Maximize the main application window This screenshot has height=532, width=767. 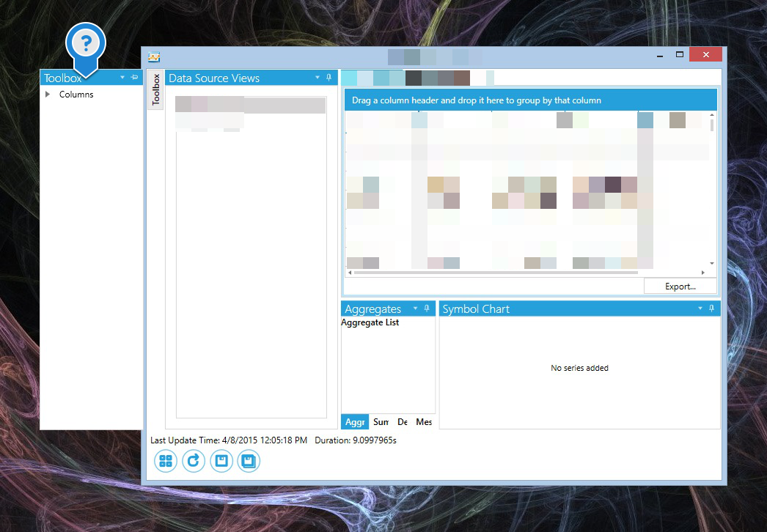[680, 55]
